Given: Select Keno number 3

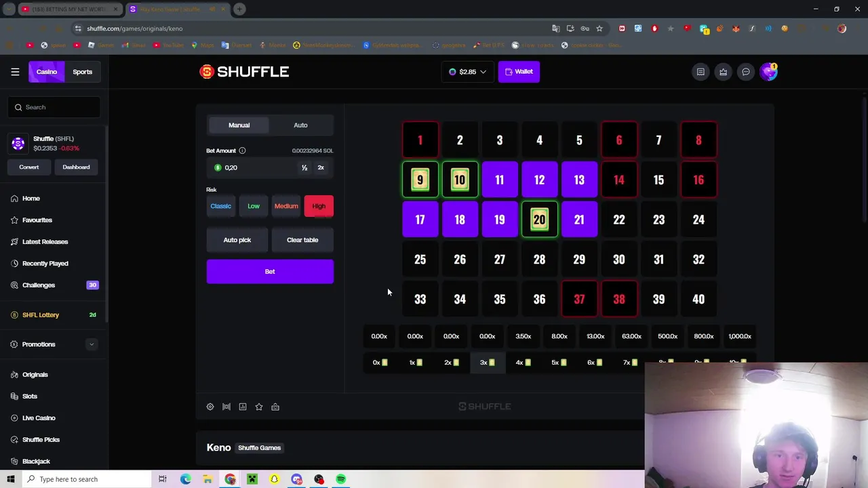Looking at the screenshot, I should (x=500, y=140).
